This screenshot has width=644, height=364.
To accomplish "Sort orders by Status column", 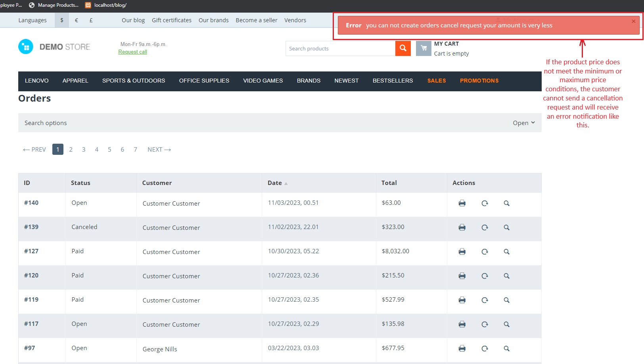I will point(80,183).
